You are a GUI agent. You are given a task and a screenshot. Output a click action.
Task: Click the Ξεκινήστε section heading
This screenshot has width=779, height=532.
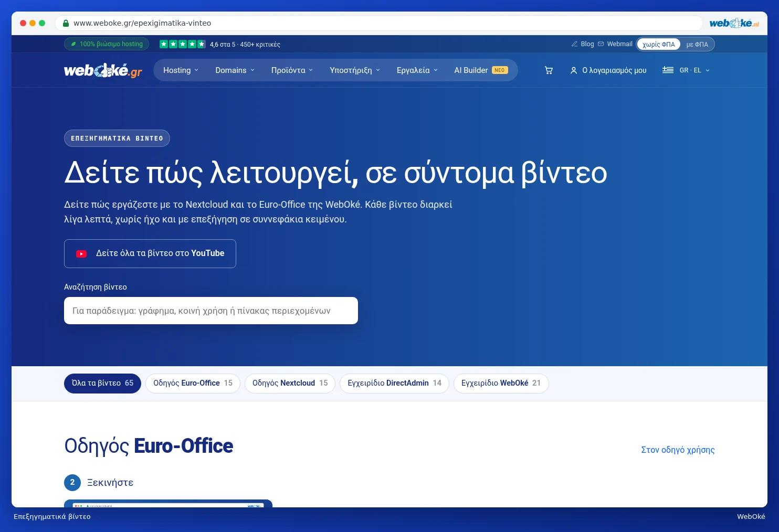tap(110, 483)
